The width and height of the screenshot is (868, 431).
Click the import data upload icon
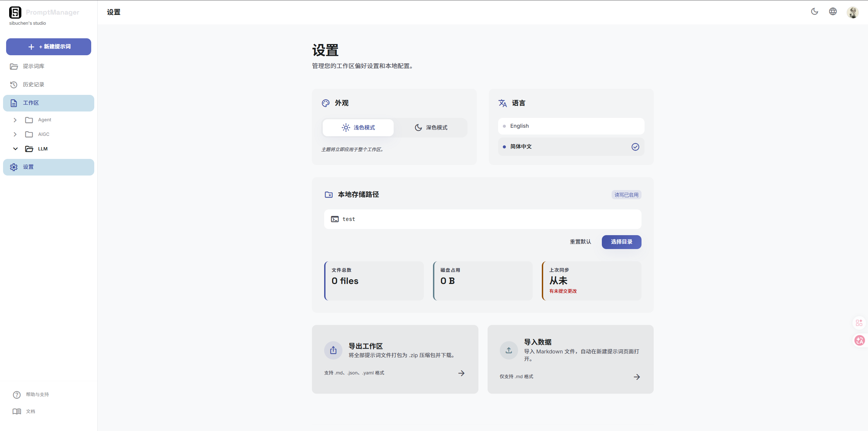click(509, 350)
